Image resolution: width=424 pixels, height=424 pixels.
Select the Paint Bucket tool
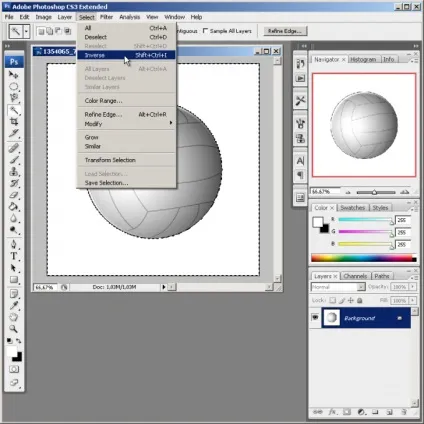click(14, 207)
